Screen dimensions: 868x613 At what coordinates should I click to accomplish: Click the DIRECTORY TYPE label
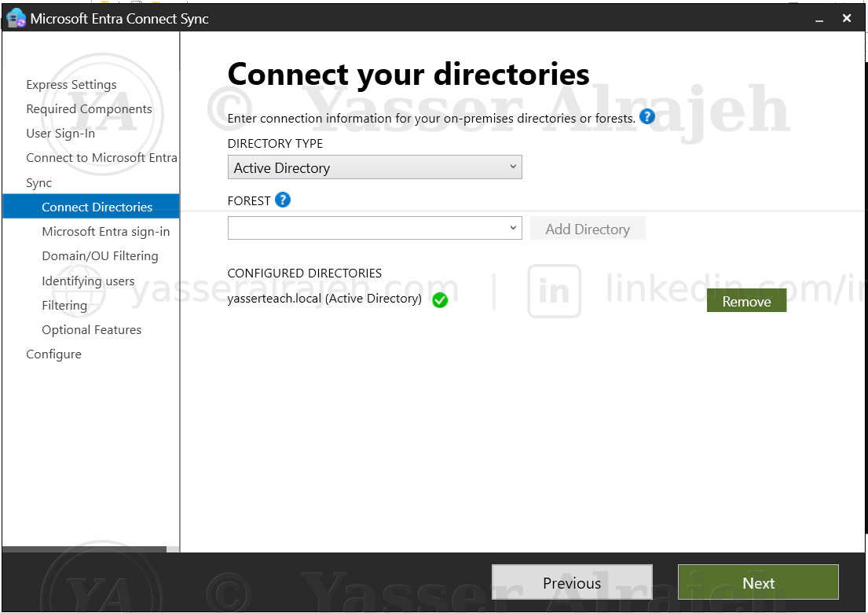[x=275, y=143]
